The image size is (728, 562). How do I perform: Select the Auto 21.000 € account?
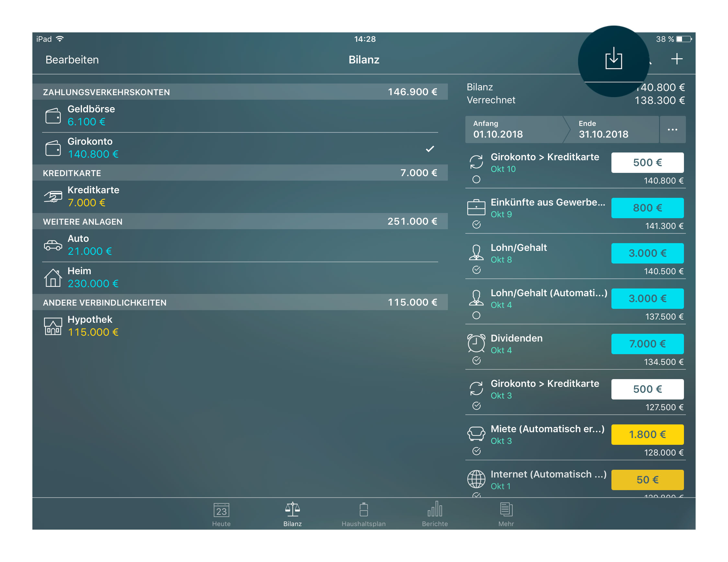tap(240, 245)
